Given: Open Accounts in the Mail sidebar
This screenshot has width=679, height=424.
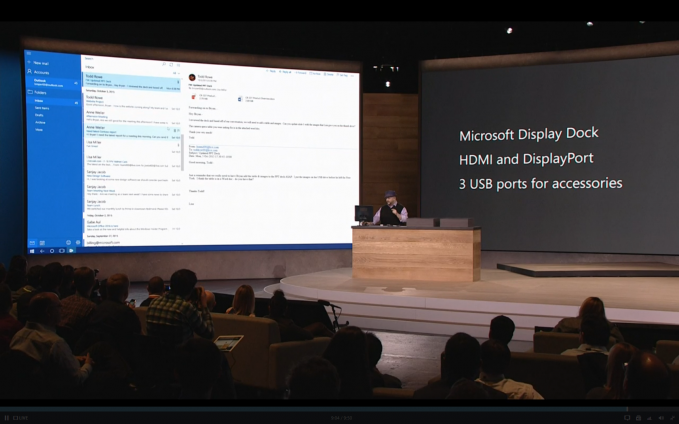Looking at the screenshot, I should (x=41, y=72).
